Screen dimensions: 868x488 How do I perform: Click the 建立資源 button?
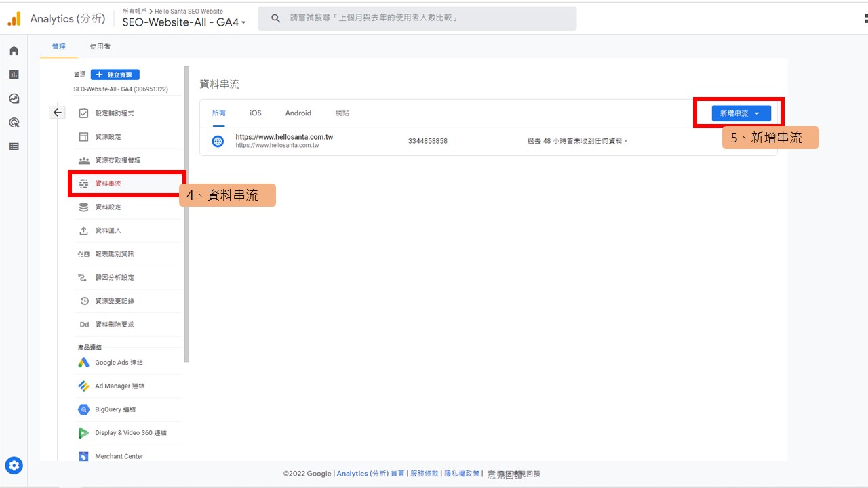[x=115, y=75]
